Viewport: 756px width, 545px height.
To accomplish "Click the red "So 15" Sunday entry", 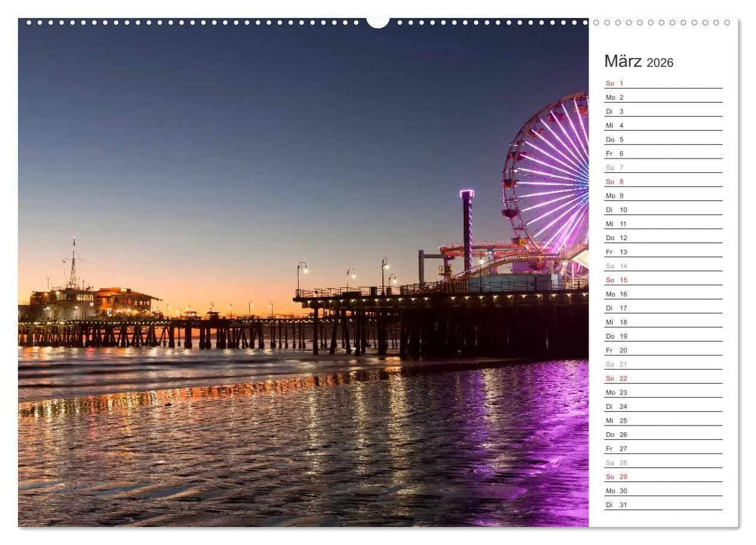I will coord(616,280).
